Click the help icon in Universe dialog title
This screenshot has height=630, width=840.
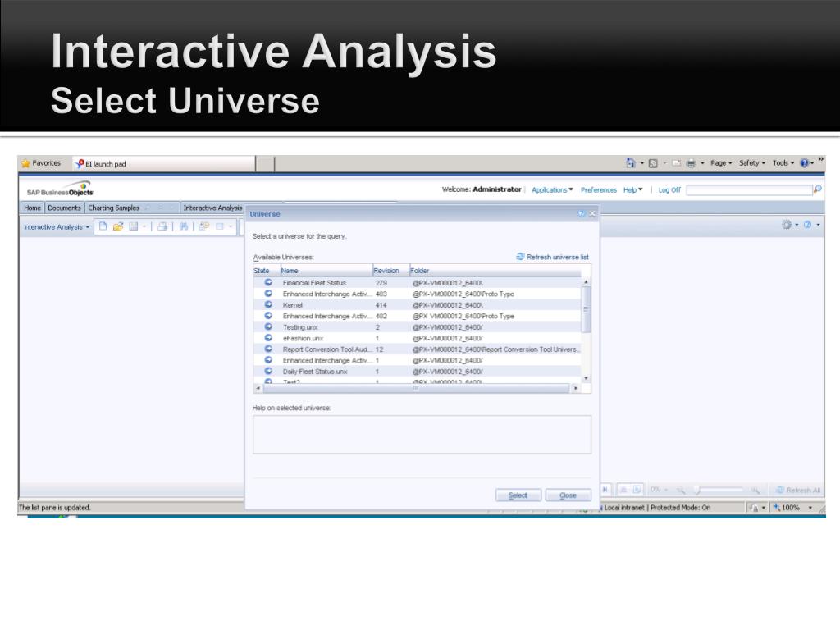coord(582,214)
